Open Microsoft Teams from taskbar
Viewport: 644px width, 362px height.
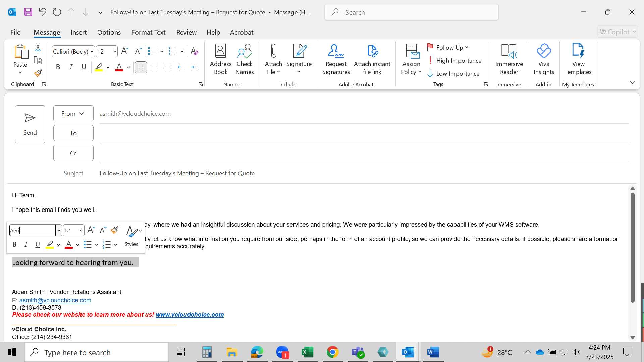(x=358, y=352)
